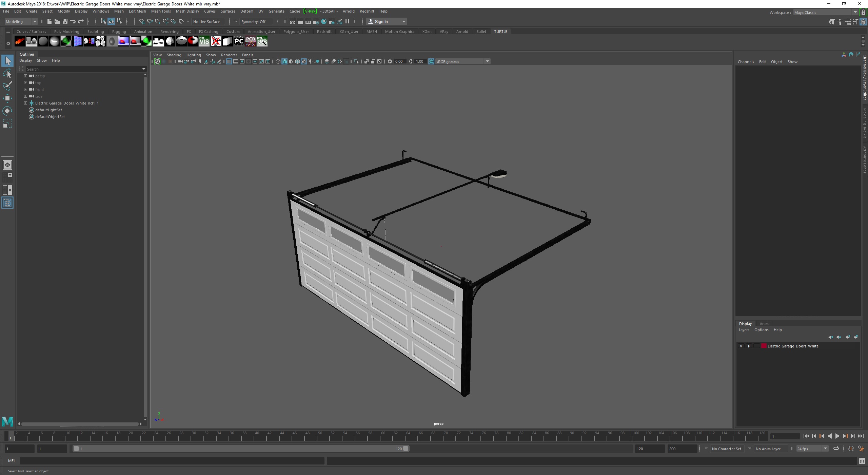
Task: Expand the persp camera node
Action: coord(25,76)
